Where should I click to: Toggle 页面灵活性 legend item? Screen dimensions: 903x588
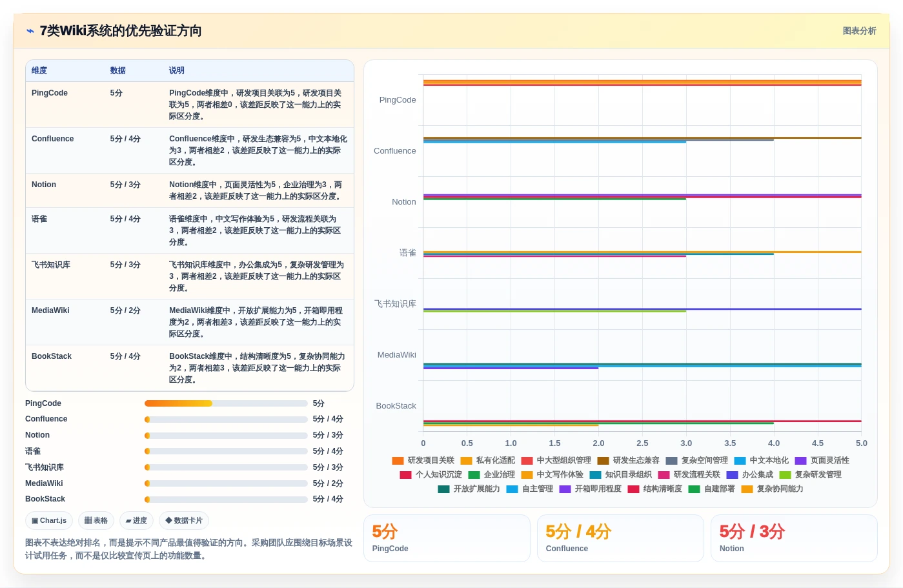pyautogui.click(x=822, y=461)
